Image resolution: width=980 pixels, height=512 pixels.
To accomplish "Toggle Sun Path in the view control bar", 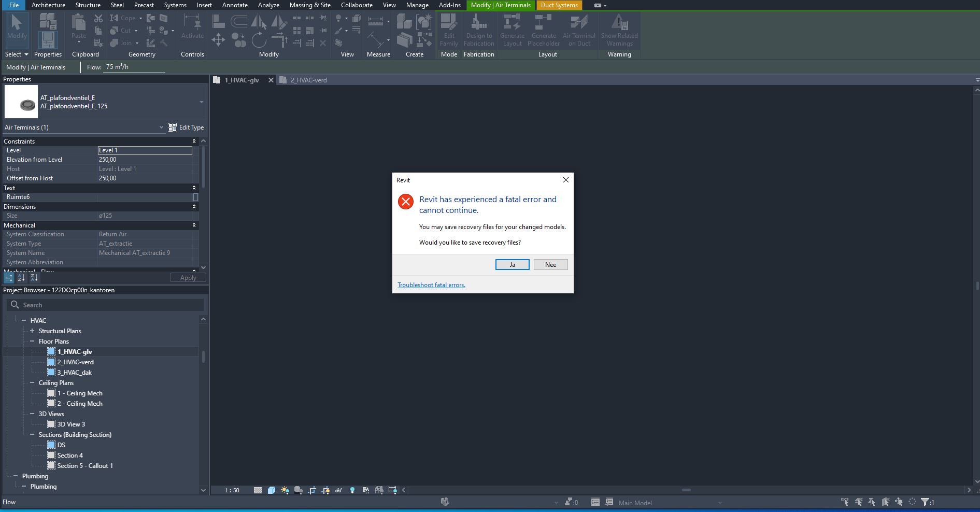I will [285, 490].
